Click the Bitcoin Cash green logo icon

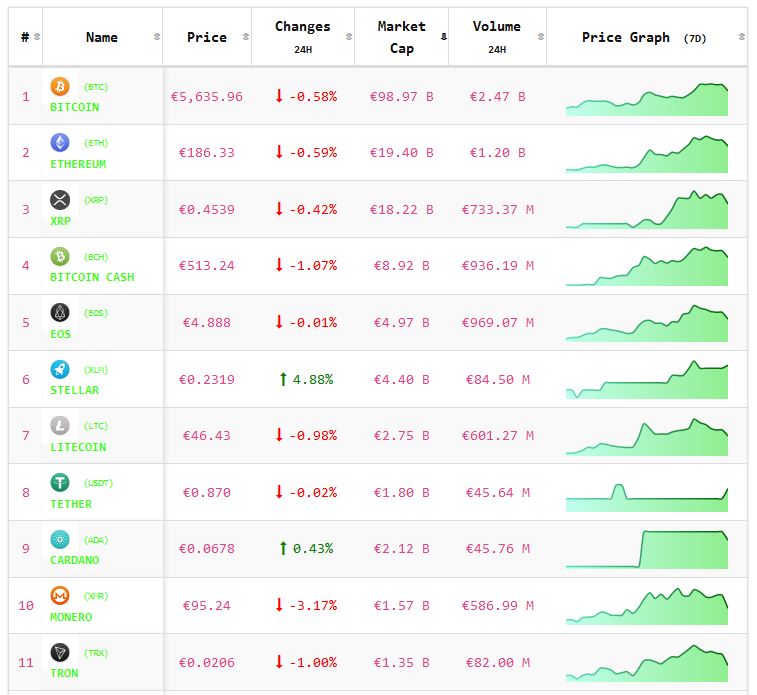[60, 256]
